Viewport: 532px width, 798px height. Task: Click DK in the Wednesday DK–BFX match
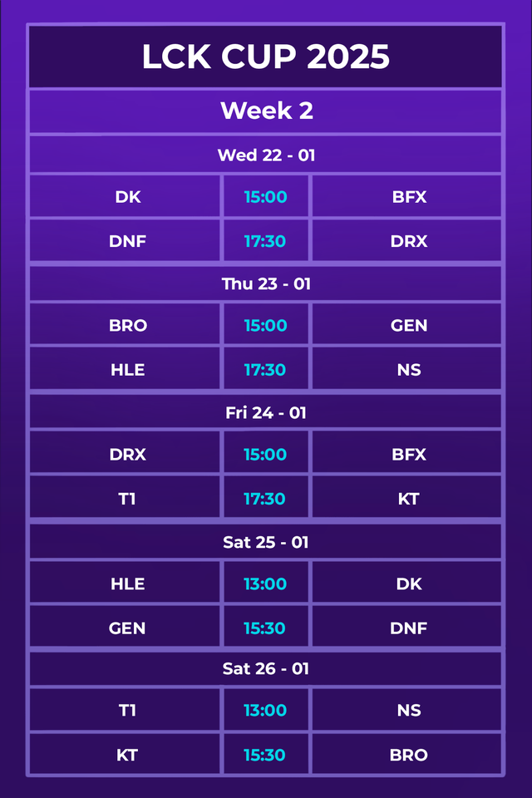127,197
